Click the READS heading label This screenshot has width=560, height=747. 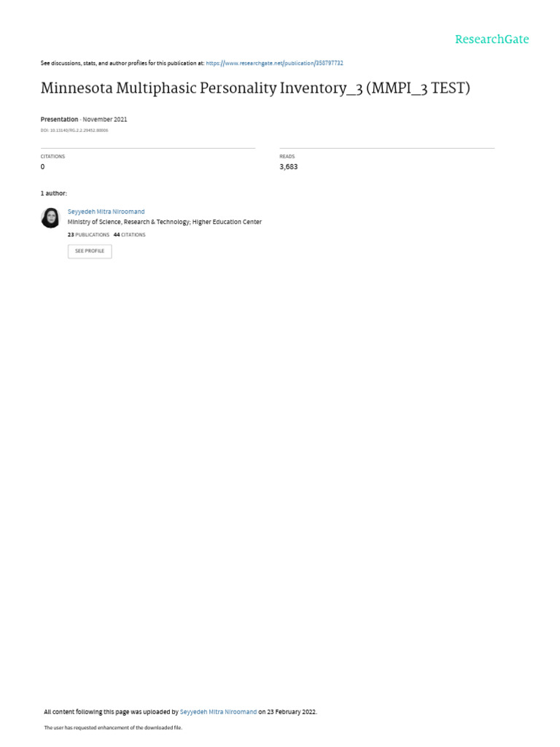pyautogui.click(x=287, y=156)
